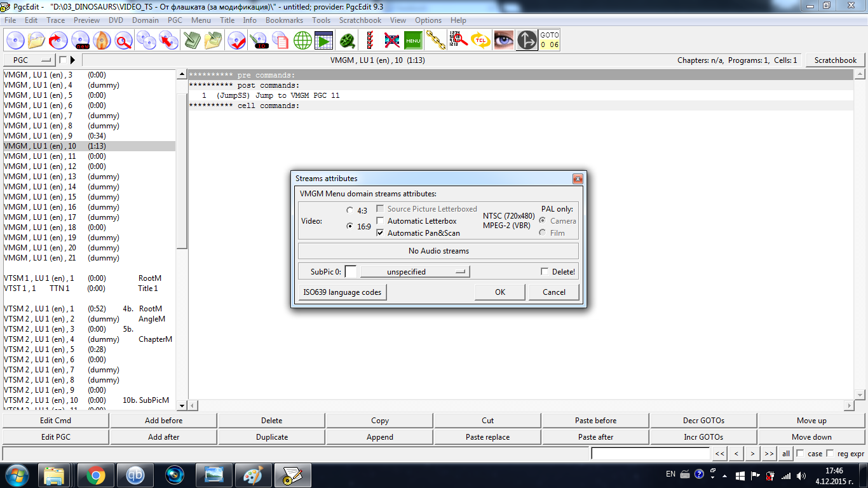Click the Move down button
Viewport: 868px width, 488px height.
point(811,437)
